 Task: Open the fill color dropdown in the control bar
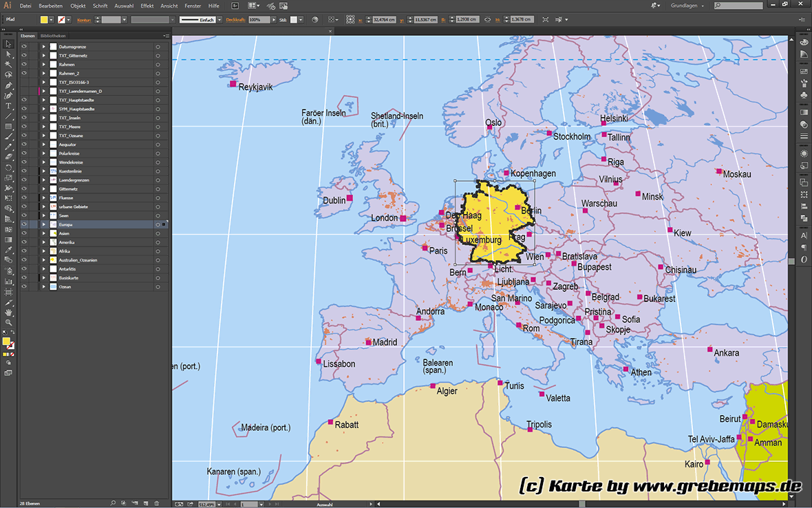[x=52, y=20]
